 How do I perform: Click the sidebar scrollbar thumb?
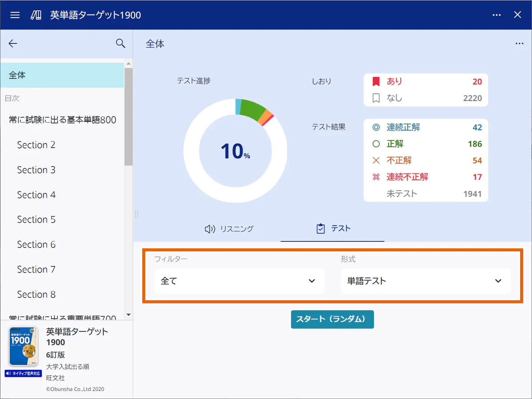[128, 117]
